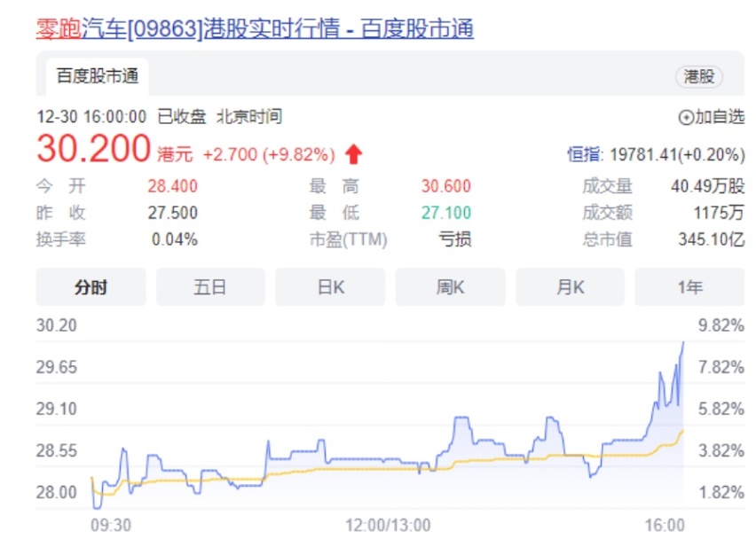The width and height of the screenshot is (756, 539).
Task: Add stock via 加自选 button
Action: [711, 116]
